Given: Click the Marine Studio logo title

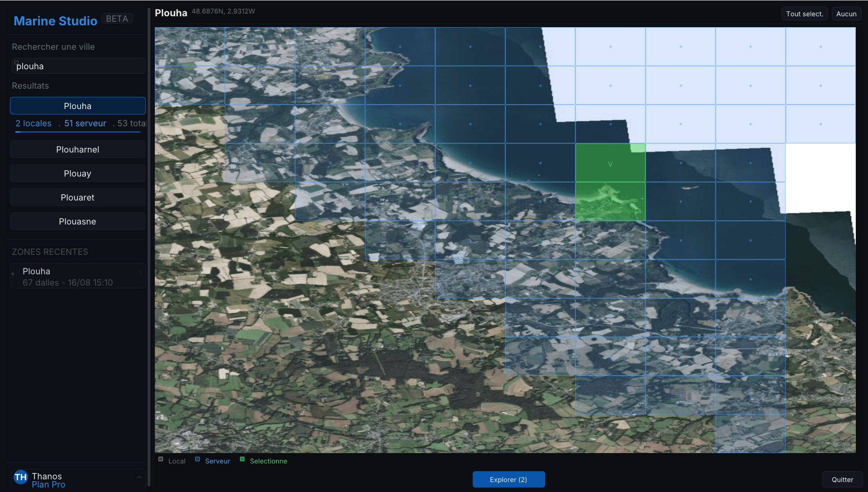Looking at the screenshot, I should pos(55,21).
